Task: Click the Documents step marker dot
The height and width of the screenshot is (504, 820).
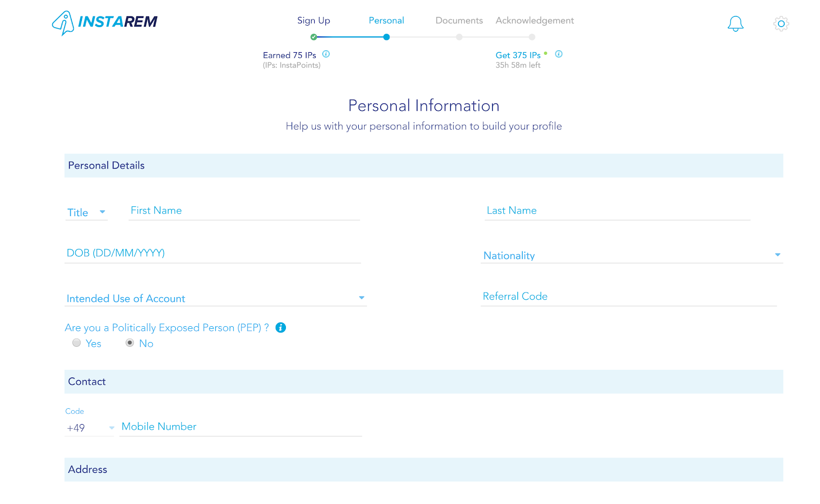Action: tap(459, 37)
